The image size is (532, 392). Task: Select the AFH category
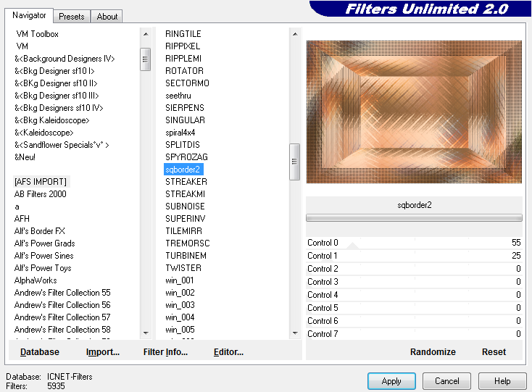[22, 219]
